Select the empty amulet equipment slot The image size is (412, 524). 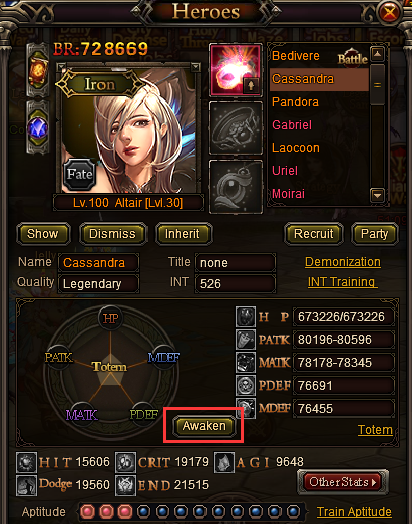(236, 186)
